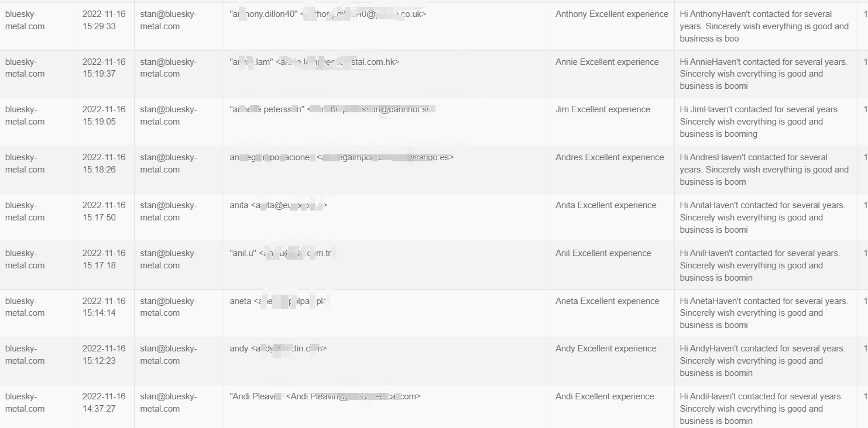The image size is (868, 428).
Task: Click the "Jim Excellent experience" subject cell
Action: pos(603,109)
